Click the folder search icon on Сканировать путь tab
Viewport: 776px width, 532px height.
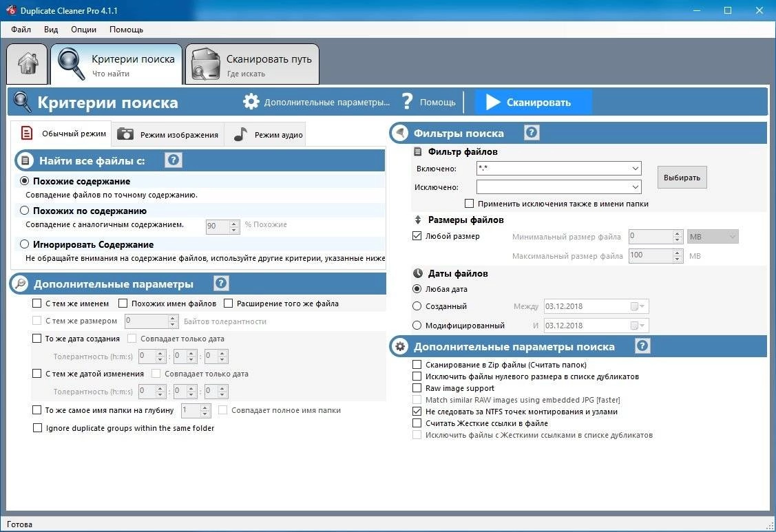point(206,64)
